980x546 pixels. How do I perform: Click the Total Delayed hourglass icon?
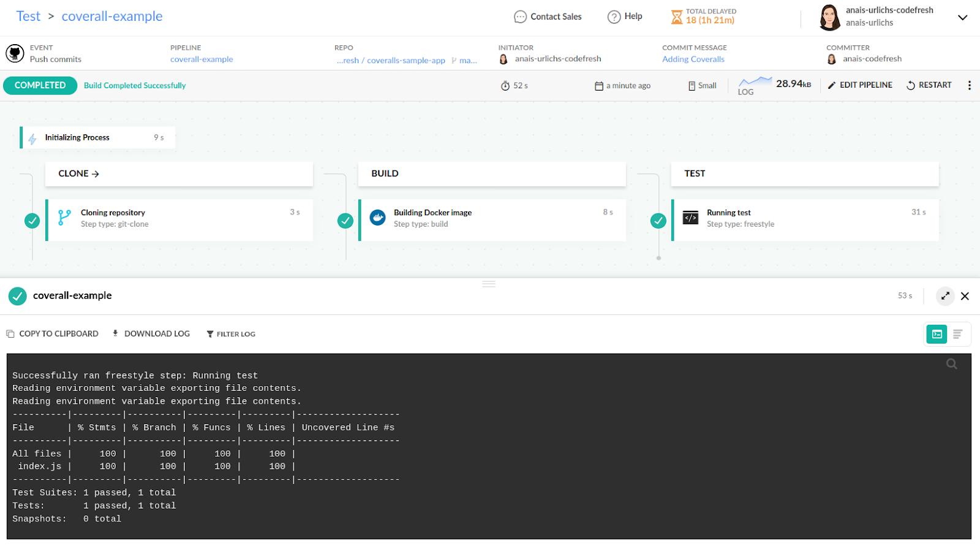click(x=676, y=17)
